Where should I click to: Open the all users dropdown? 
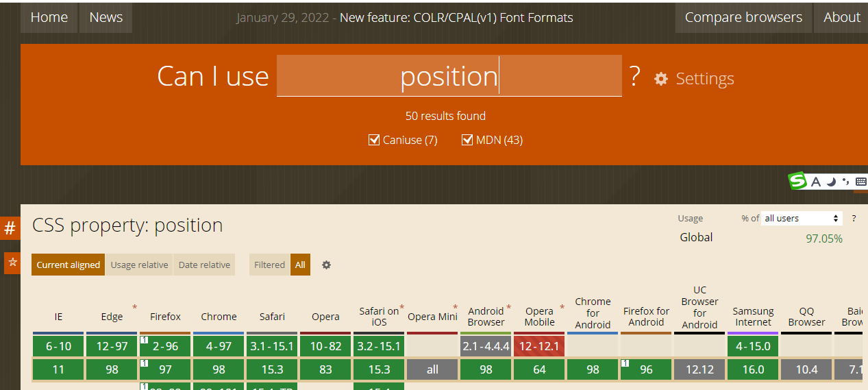[x=801, y=218]
